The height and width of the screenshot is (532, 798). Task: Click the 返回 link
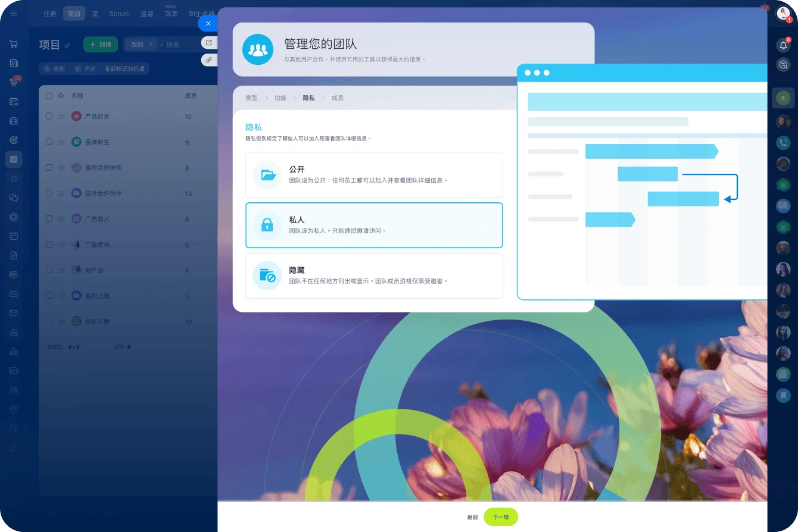472,517
